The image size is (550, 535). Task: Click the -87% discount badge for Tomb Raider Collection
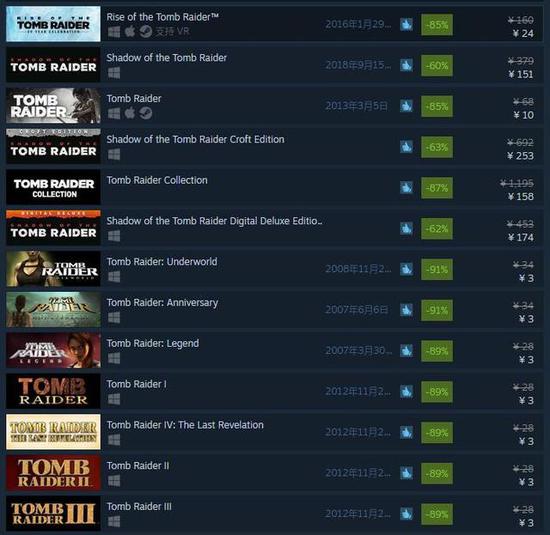pyautogui.click(x=437, y=188)
